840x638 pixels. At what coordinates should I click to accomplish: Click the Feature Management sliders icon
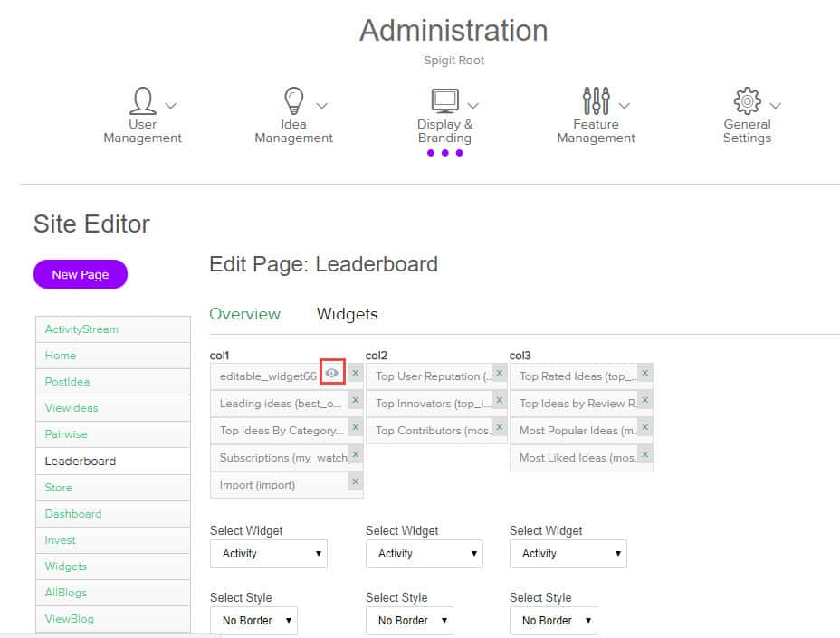596,100
